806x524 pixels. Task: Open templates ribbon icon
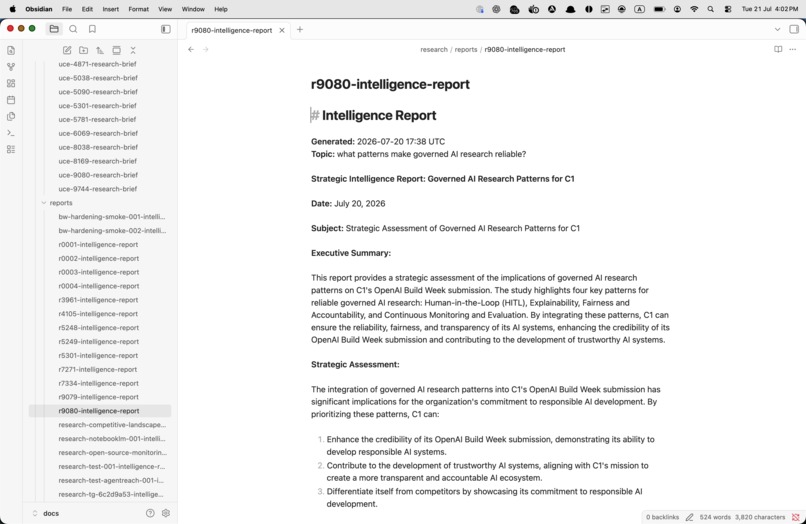coord(11,116)
